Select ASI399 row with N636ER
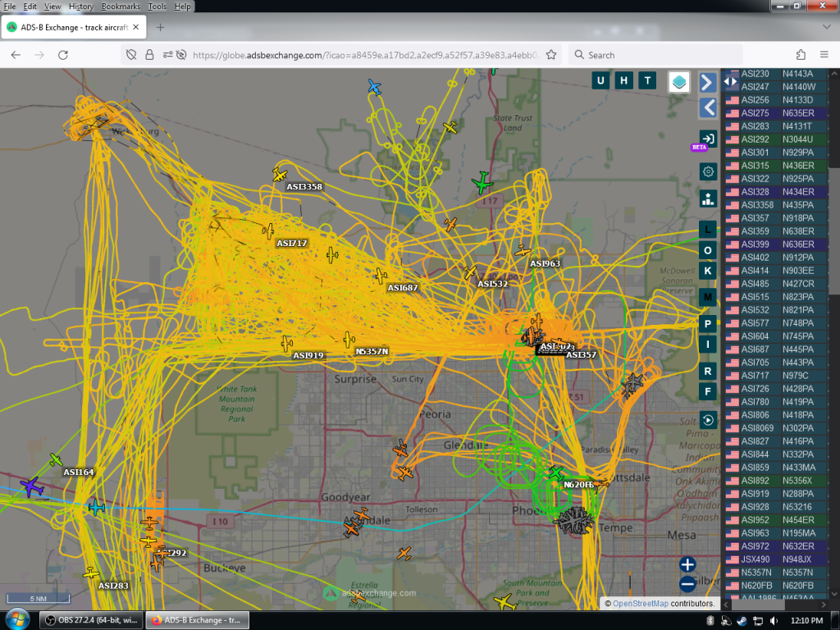The image size is (840, 630). (x=776, y=244)
